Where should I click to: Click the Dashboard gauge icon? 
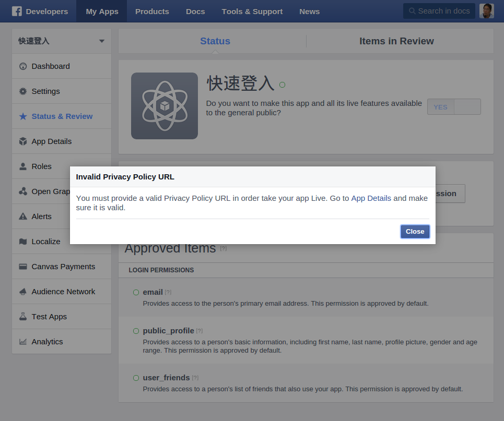[23, 66]
